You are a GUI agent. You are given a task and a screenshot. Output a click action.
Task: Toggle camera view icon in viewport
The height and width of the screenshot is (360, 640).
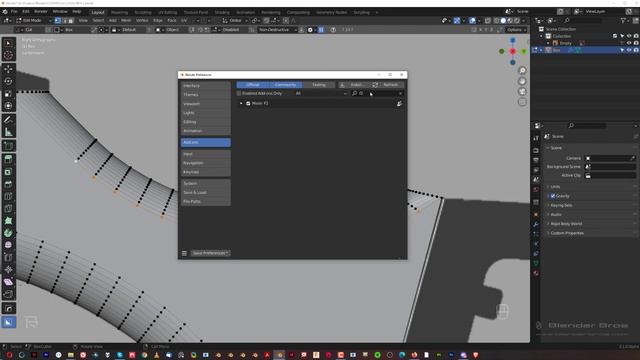(x=522, y=91)
